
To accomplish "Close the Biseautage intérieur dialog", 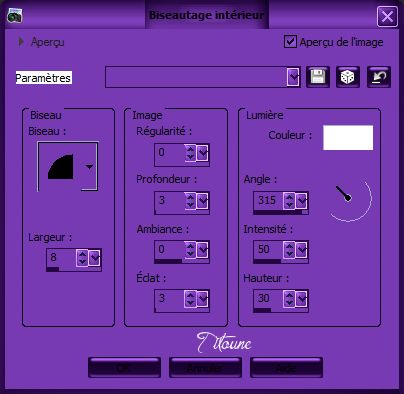I will click(387, 16).
